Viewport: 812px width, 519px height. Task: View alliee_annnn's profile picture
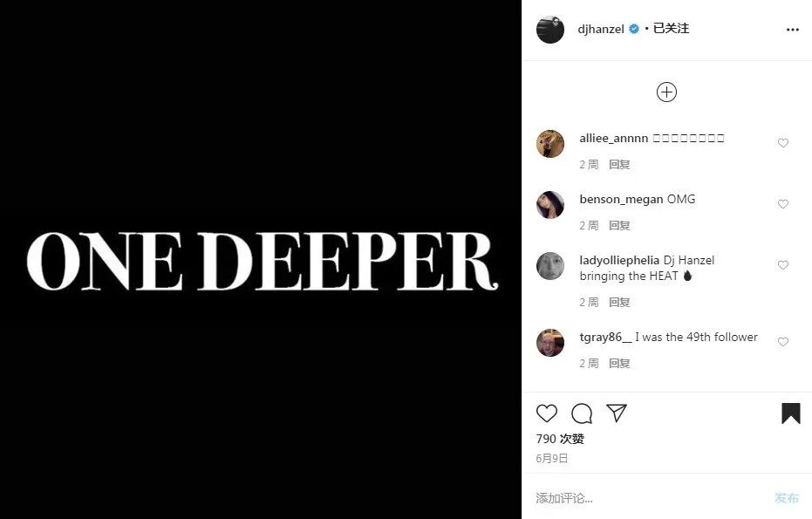tap(550, 143)
